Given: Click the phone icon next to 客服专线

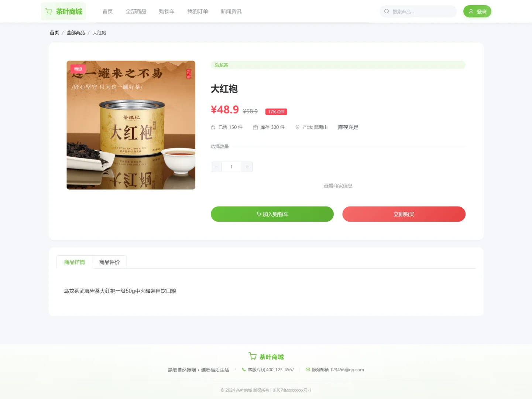Looking at the screenshot, I should click(244, 369).
